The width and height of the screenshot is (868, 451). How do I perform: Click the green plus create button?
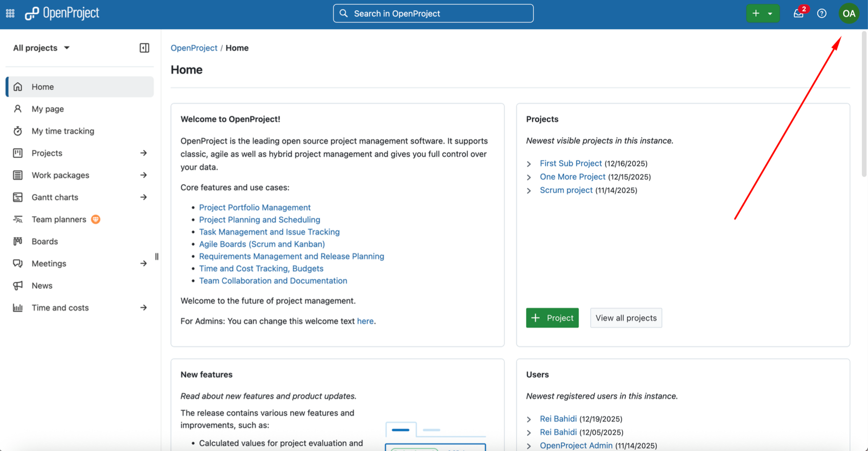(756, 13)
